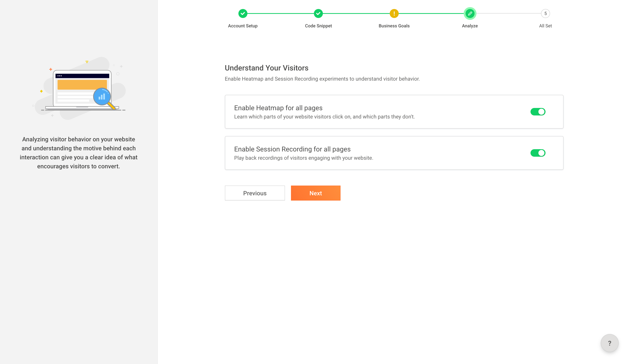
Task: Turn off Session Recording for all pages
Action: (x=537, y=153)
